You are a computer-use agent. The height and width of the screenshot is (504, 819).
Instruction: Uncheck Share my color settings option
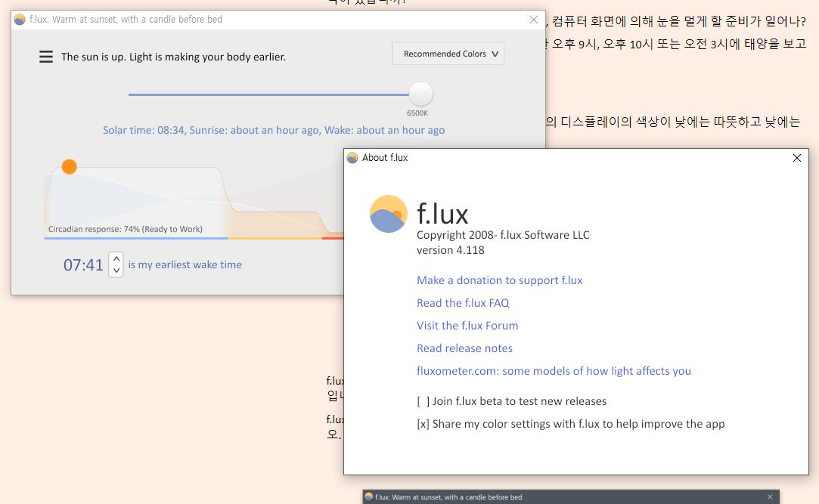pyautogui.click(x=423, y=424)
